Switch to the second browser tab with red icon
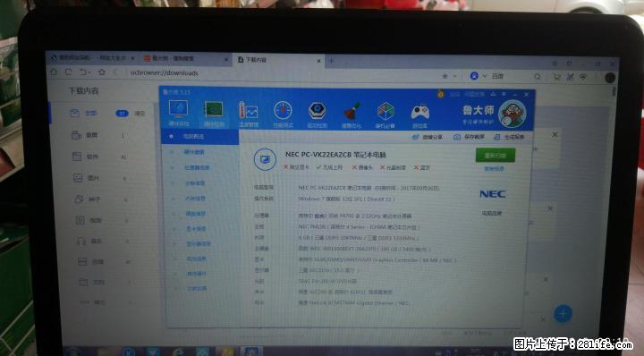This screenshot has height=356, width=644. pyautogui.click(x=186, y=59)
